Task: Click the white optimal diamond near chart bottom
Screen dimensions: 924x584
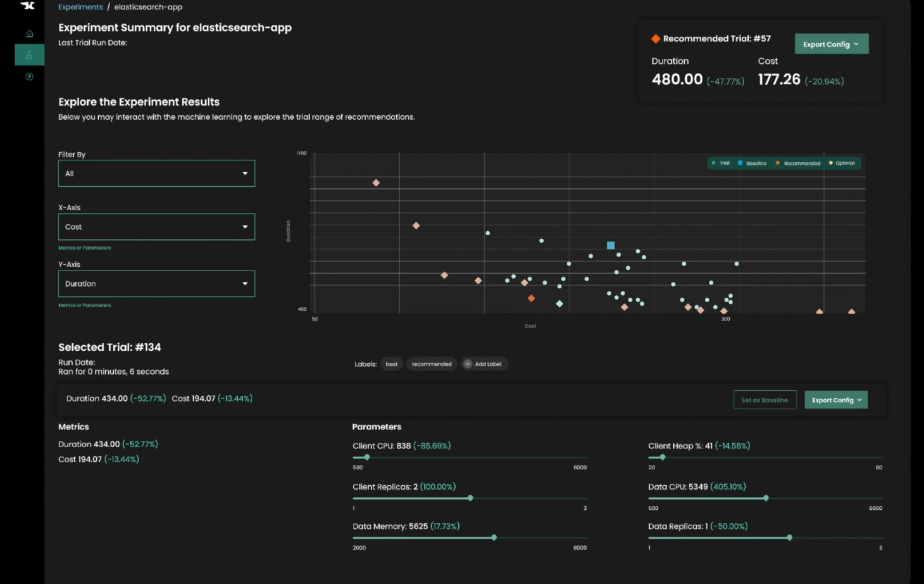Action: pyautogui.click(x=559, y=304)
